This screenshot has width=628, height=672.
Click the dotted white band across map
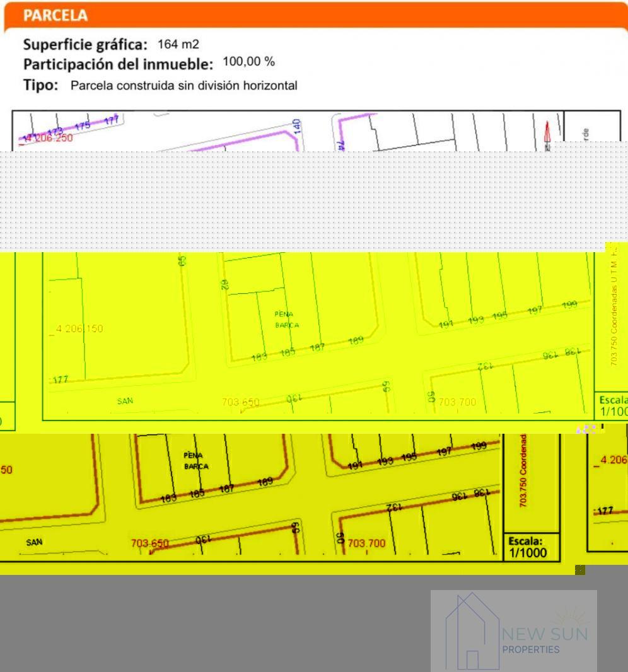pyautogui.click(x=303, y=199)
